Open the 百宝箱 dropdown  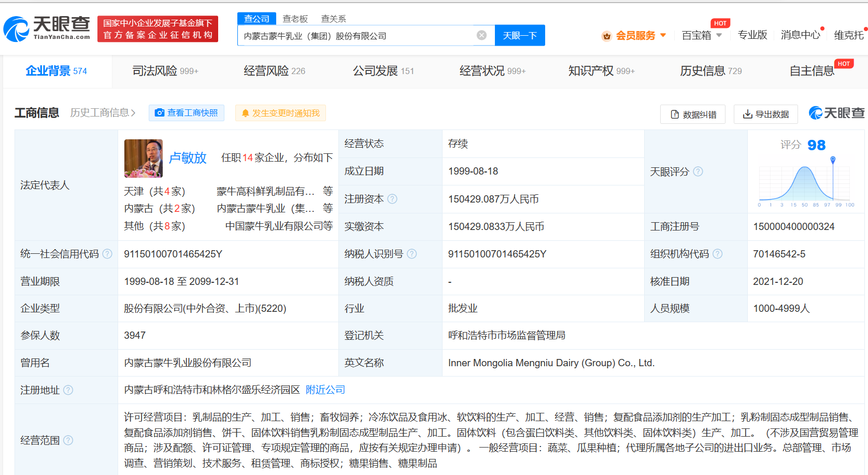click(702, 35)
